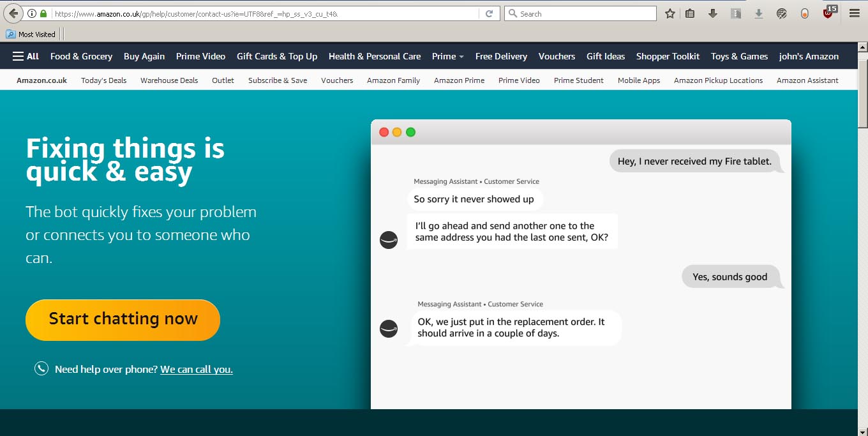Click the green dot in chat window
The image size is (868, 436).
[x=410, y=132]
